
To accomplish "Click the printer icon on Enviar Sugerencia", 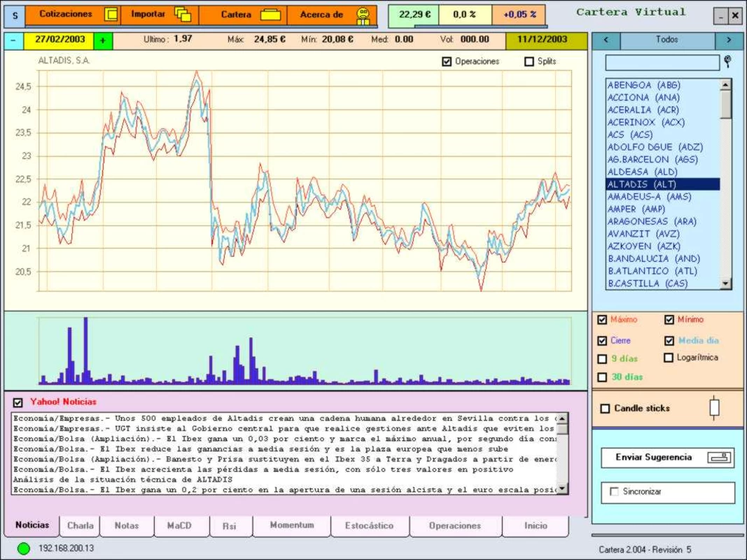I will coord(720,458).
